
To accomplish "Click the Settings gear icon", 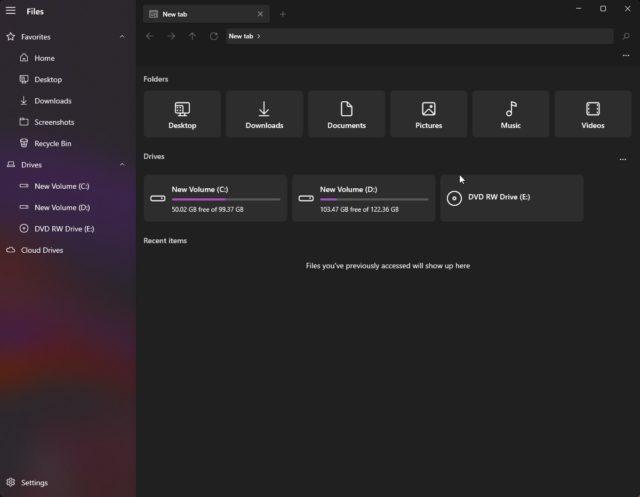I will [x=11, y=482].
